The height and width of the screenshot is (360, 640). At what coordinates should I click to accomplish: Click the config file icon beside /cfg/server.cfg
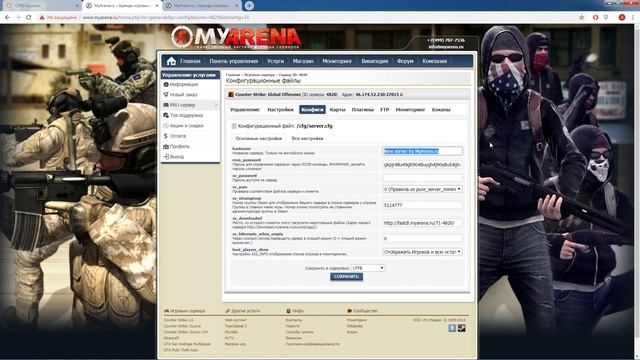click(234, 126)
